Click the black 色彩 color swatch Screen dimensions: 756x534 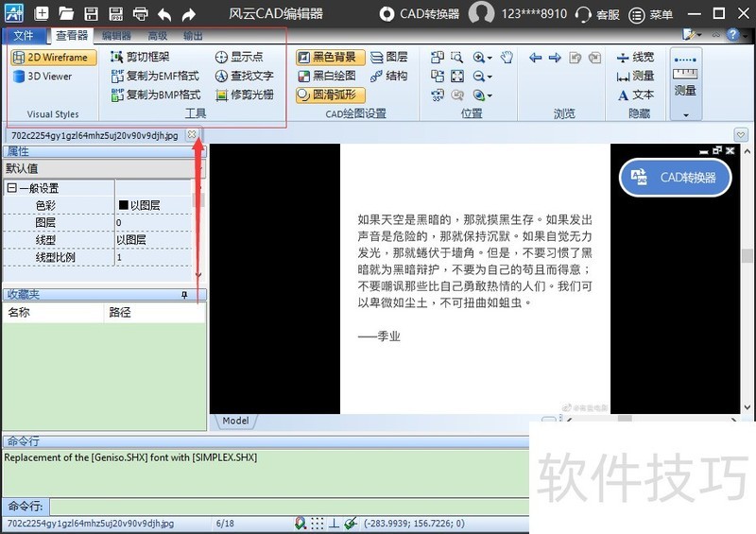tap(123, 205)
